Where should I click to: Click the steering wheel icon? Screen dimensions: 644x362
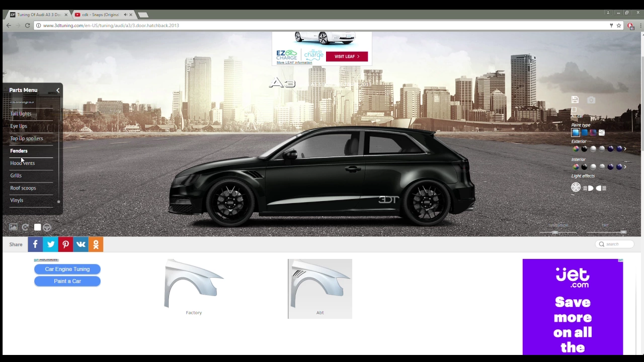(x=47, y=227)
